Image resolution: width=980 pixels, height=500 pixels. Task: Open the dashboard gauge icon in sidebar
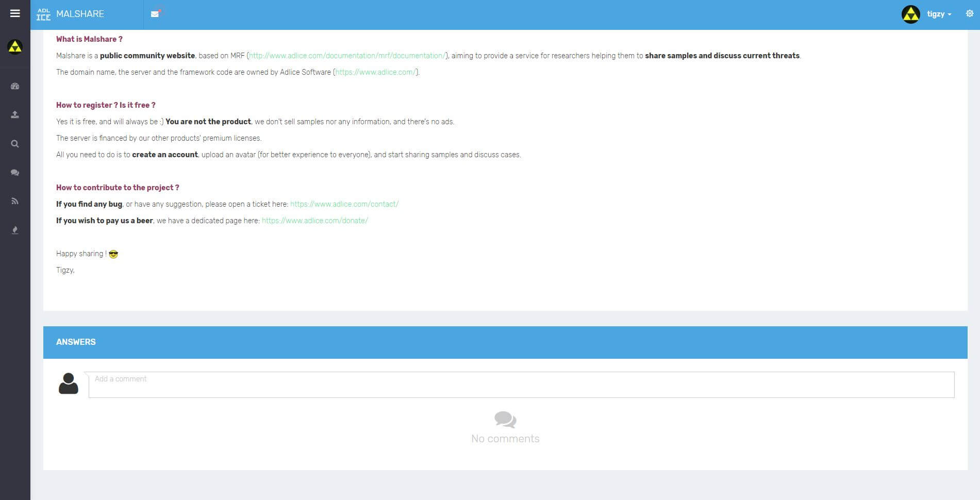(15, 86)
